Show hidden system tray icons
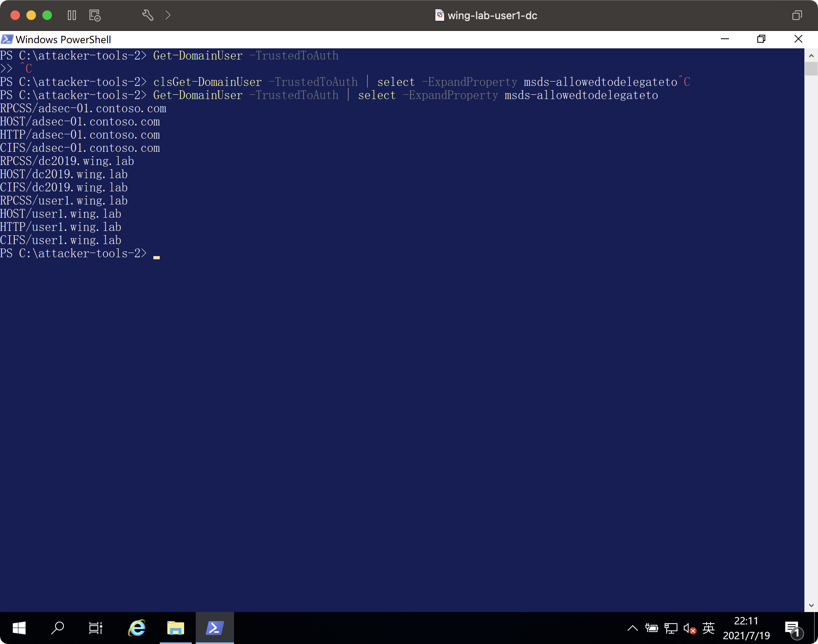818x644 pixels. coord(632,628)
